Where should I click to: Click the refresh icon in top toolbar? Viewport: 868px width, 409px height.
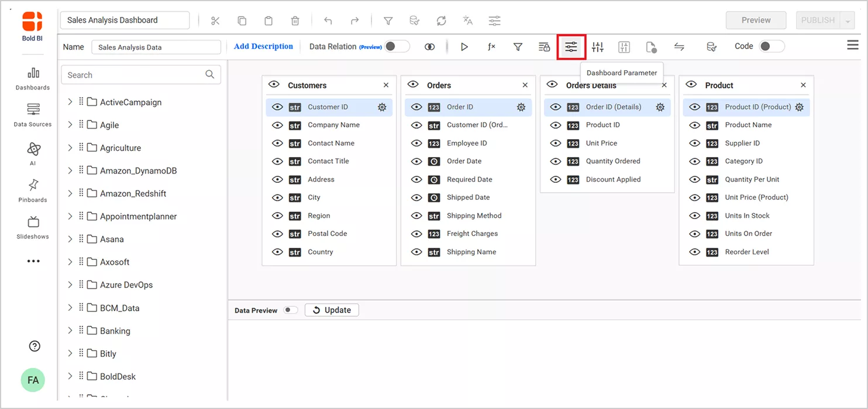442,20
